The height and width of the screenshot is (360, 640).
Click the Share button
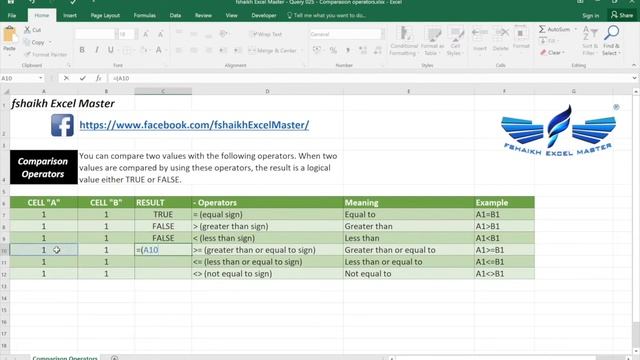tap(622, 15)
